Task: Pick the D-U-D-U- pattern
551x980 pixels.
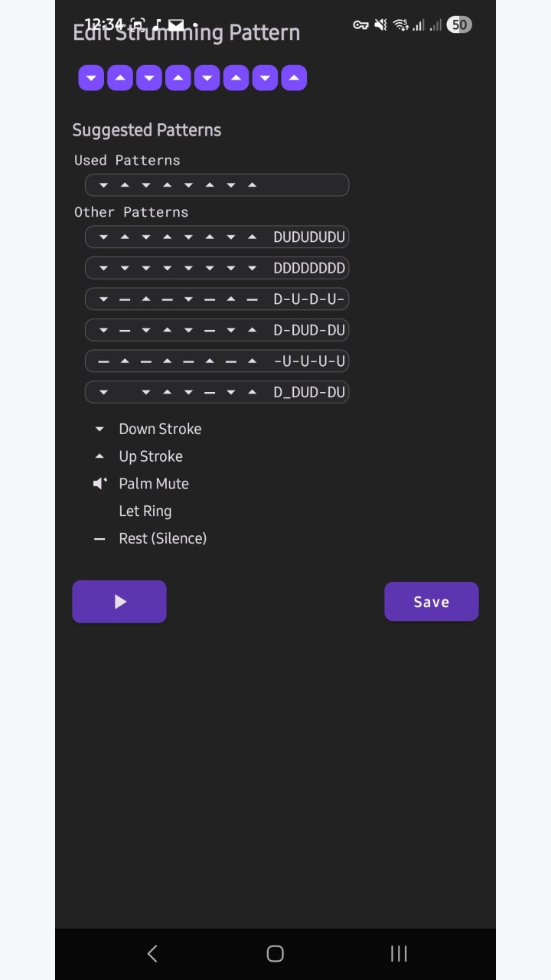Action: coord(217,299)
